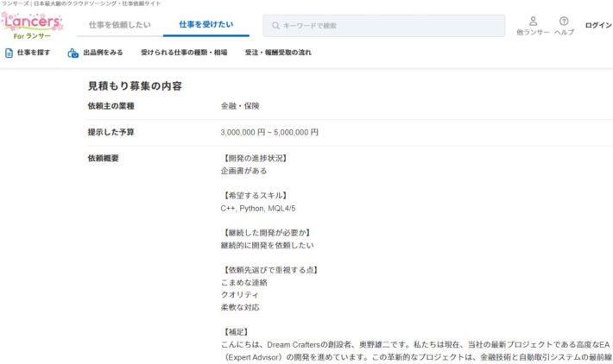Click the 見積もり募集の内容 heading
This screenshot has height=364, width=613.
tap(135, 86)
